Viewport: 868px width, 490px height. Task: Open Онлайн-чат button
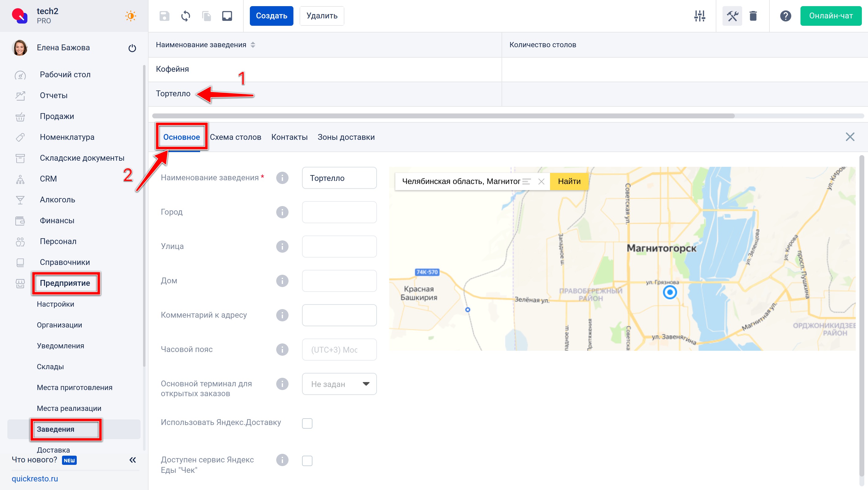pos(831,16)
